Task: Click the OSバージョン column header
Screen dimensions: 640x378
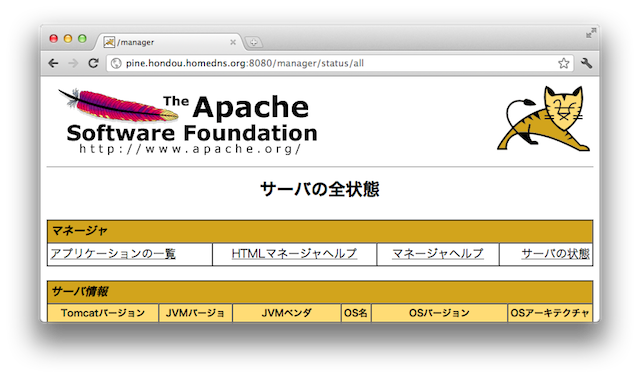Action: pyautogui.click(x=439, y=313)
